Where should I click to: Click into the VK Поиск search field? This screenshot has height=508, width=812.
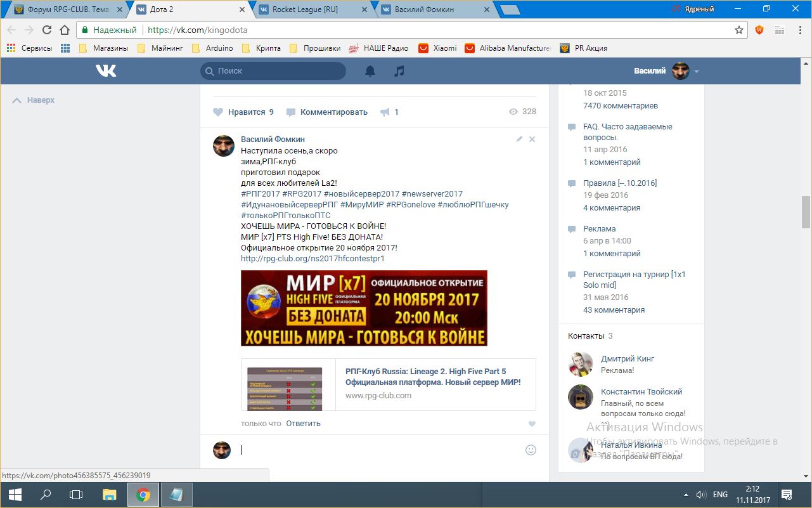[273, 71]
